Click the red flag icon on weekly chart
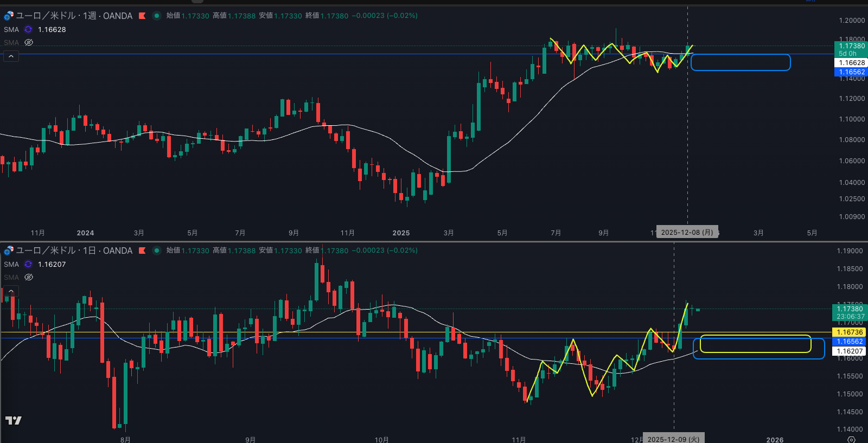 142,16
